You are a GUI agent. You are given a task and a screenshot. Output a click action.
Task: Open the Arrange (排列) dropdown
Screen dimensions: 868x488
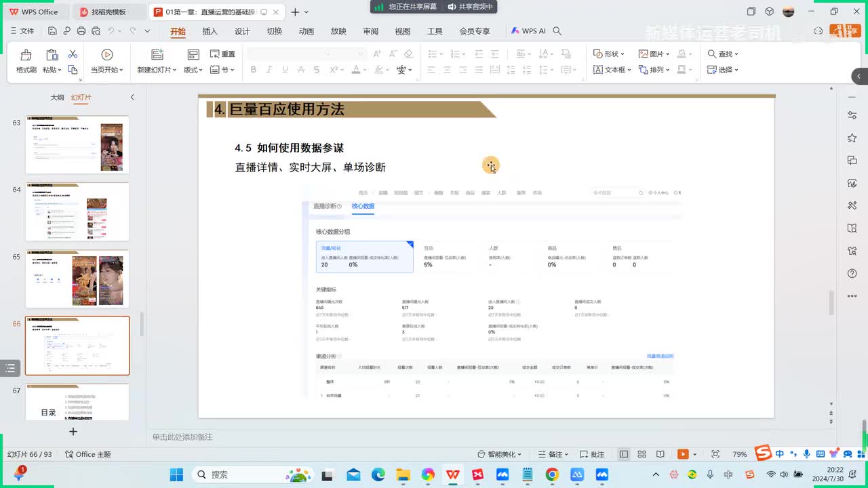tap(654, 70)
